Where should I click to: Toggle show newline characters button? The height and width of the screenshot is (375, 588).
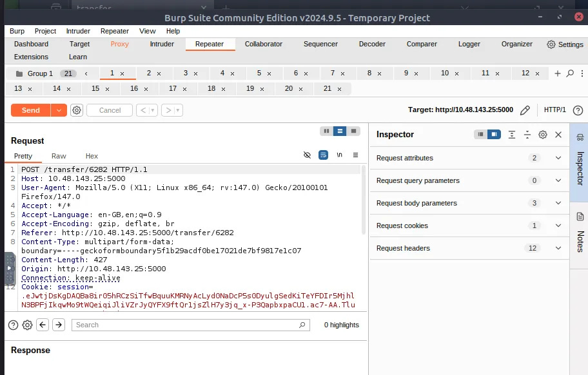tap(339, 155)
